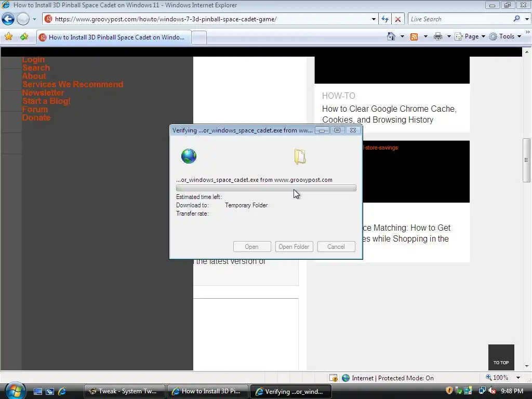The image size is (532, 399).
Task: Click Show Desktop quick launch icon
Action: 38,392
